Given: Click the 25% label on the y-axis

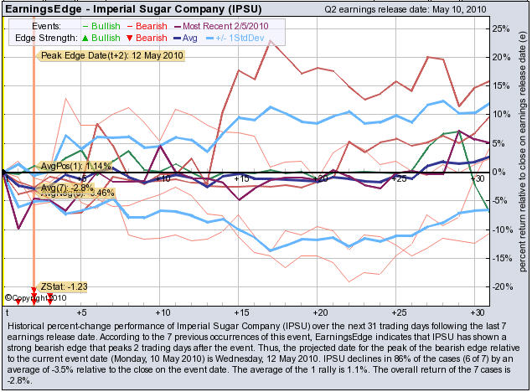Looking at the screenshot, I should point(501,28).
